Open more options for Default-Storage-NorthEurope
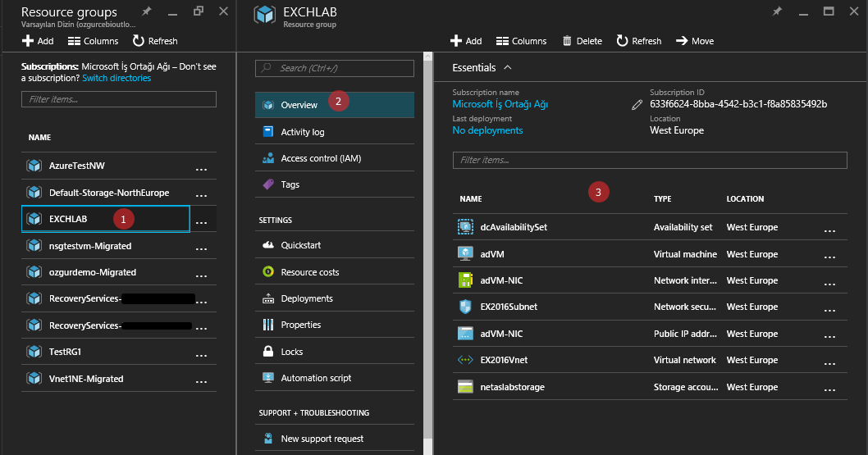Image resolution: width=868 pixels, height=455 pixels. click(x=202, y=194)
